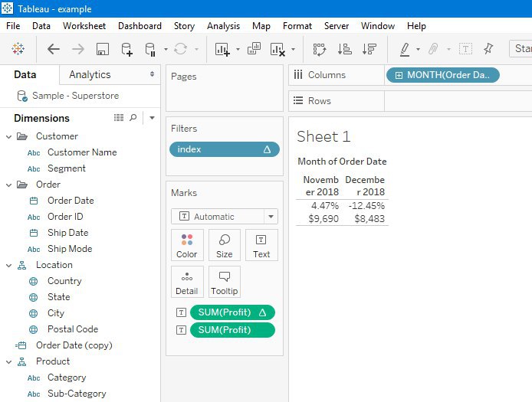Open the Server menu
Viewport: 532px width, 402px height.
coord(337,26)
